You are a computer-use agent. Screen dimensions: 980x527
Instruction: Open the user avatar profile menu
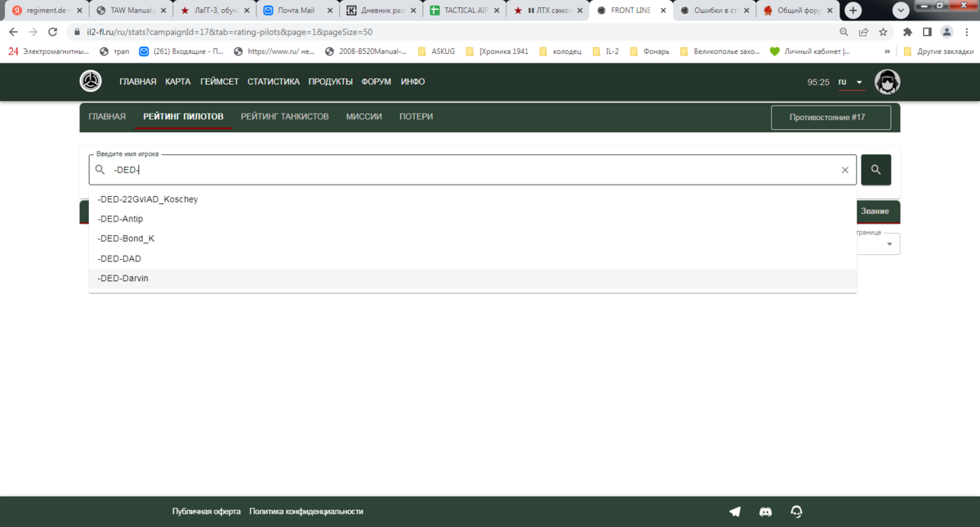point(887,82)
